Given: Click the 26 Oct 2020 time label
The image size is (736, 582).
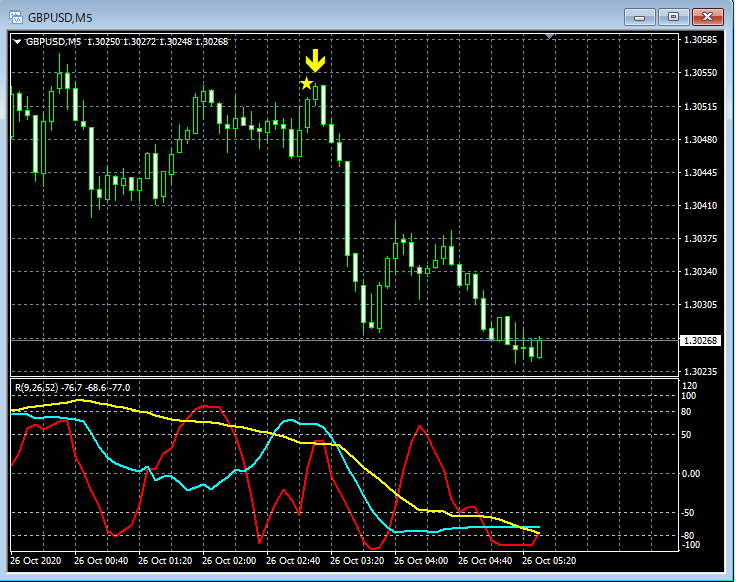Looking at the screenshot, I should pos(36,560).
